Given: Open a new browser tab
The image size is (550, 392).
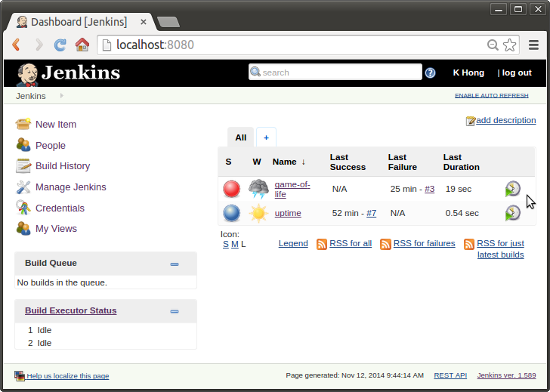Looking at the screenshot, I should [x=168, y=22].
